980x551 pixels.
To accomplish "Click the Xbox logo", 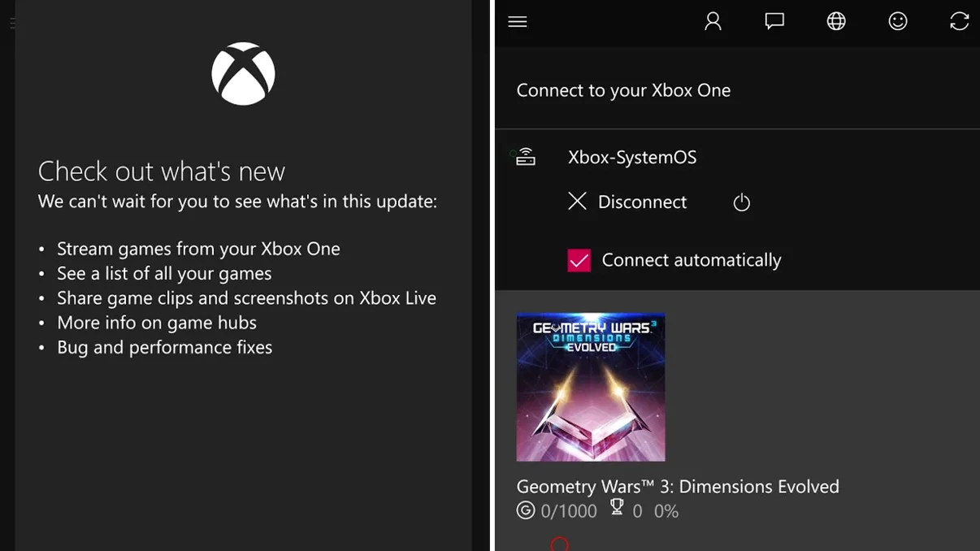I will point(243,73).
